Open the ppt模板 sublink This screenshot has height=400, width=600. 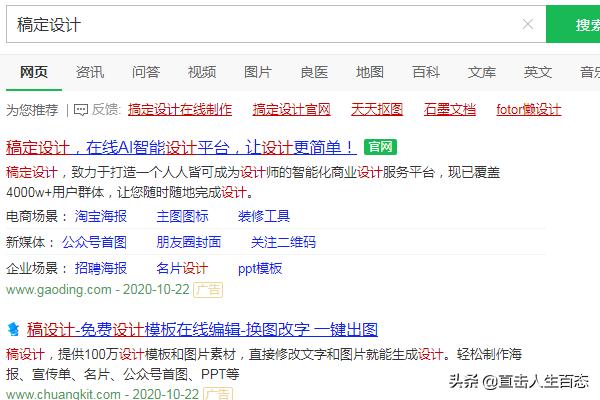260,269
